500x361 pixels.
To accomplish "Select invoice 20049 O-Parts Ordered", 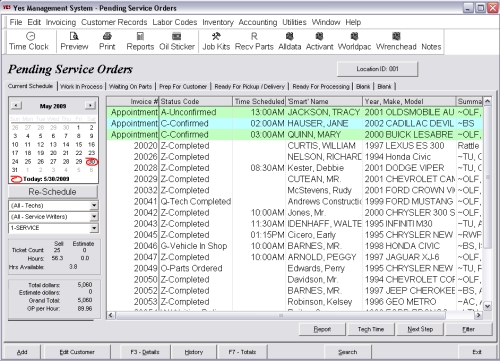I will tap(295, 268).
